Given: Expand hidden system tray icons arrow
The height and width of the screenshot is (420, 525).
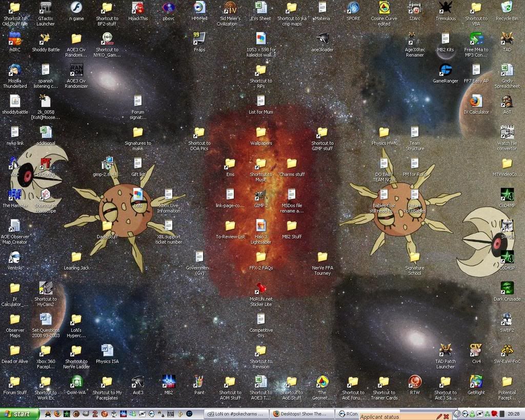Looking at the screenshot, I should tap(457, 414).
